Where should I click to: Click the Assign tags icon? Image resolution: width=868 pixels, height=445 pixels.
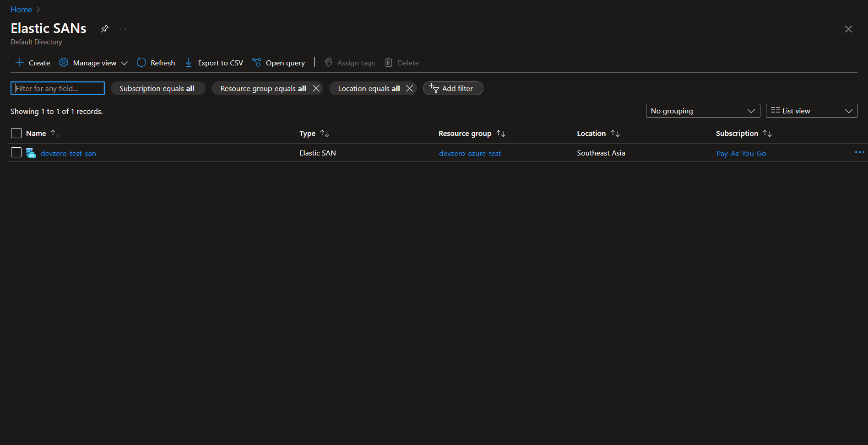coord(328,62)
